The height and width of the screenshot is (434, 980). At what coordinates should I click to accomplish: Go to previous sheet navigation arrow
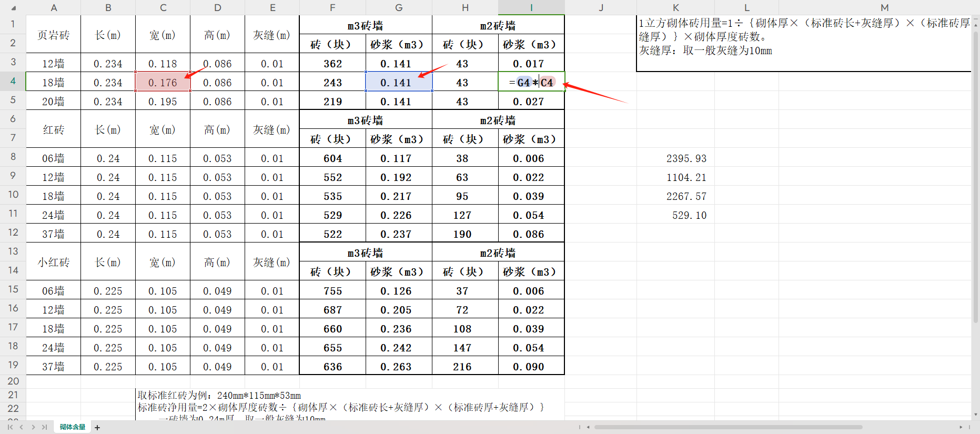22,427
